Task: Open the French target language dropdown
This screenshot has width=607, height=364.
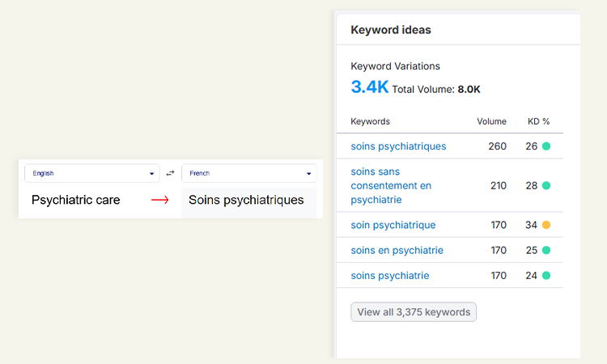Action: (x=249, y=173)
